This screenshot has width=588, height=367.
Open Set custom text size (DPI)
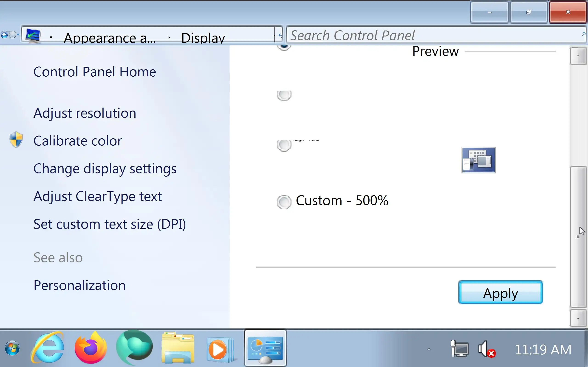coord(110,224)
